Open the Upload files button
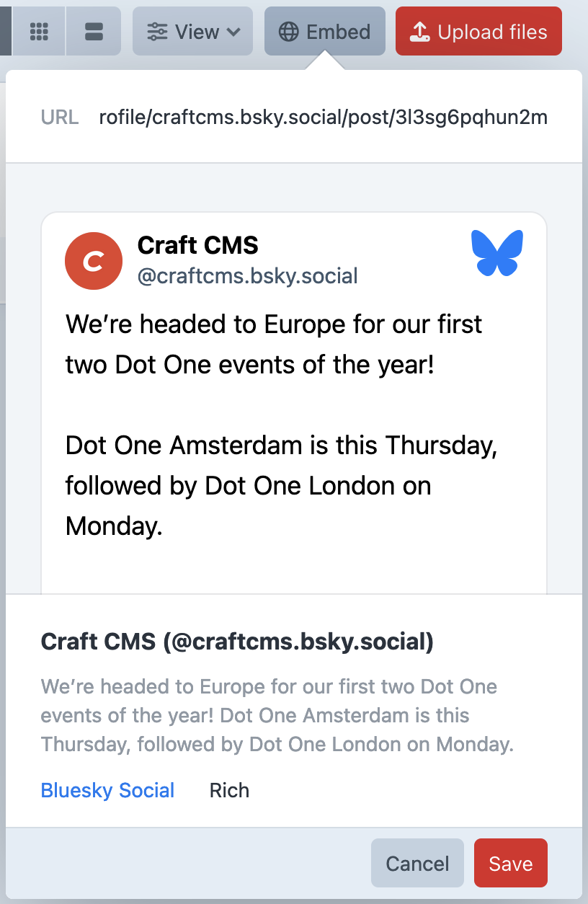 click(x=478, y=31)
